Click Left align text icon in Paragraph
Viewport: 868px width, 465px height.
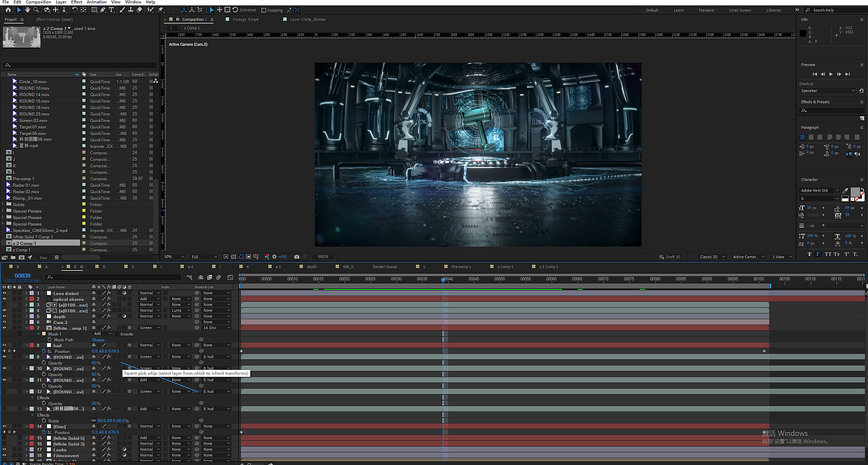(802, 137)
